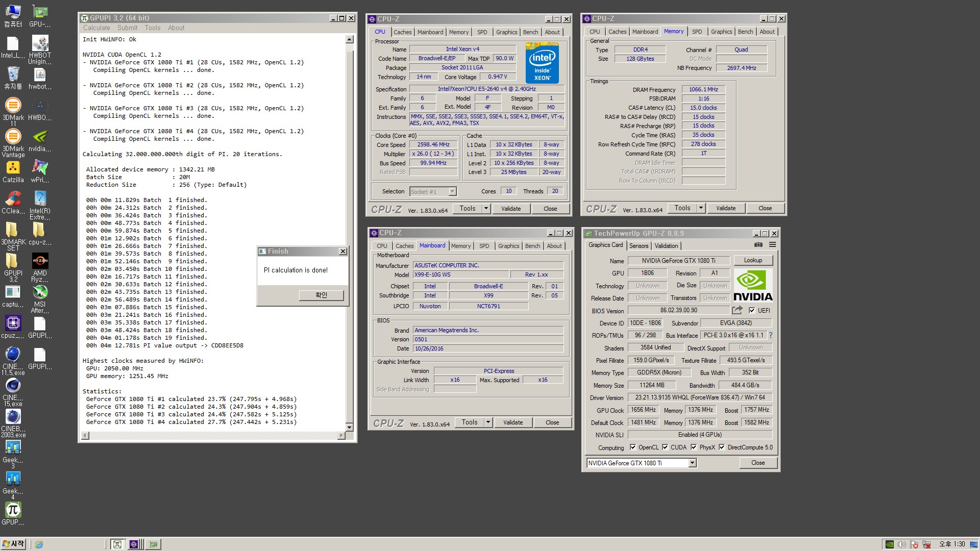Image resolution: width=980 pixels, height=551 pixels.
Task: Launch CCleaner from desktop
Action: click(x=13, y=203)
